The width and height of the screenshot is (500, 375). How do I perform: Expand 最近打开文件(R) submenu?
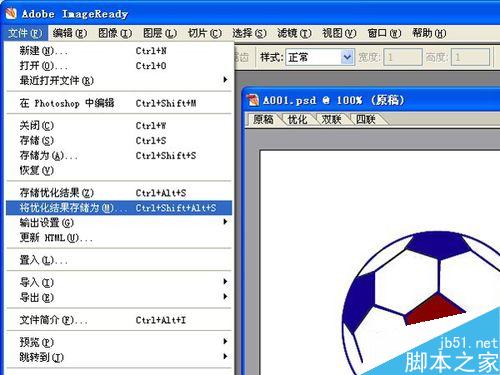(119, 80)
